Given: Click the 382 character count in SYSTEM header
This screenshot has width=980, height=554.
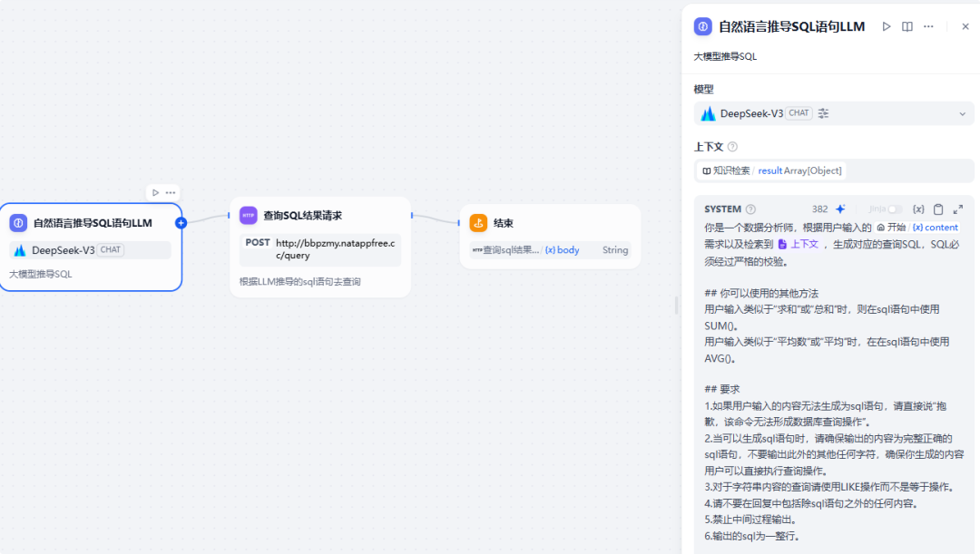Looking at the screenshot, I should pos(819,209).
